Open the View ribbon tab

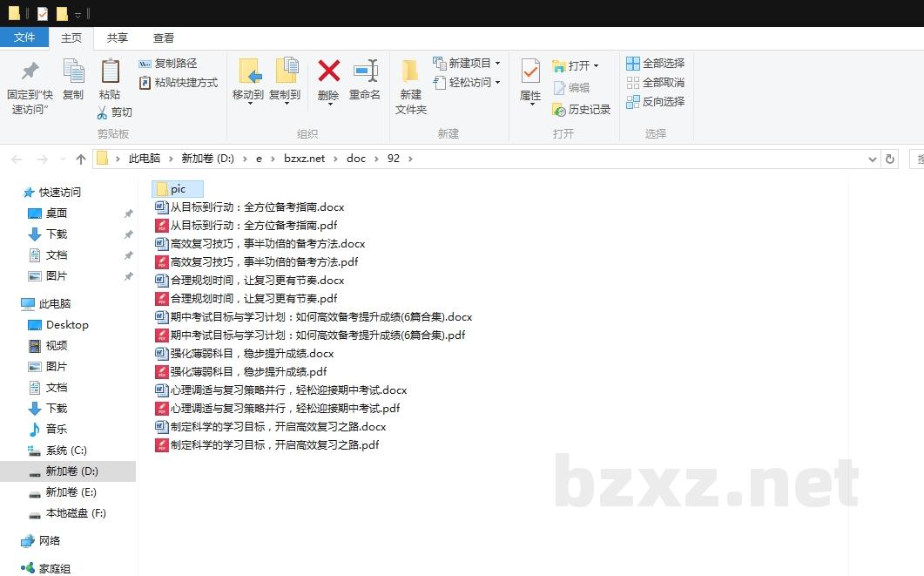[x=164, y=37]
